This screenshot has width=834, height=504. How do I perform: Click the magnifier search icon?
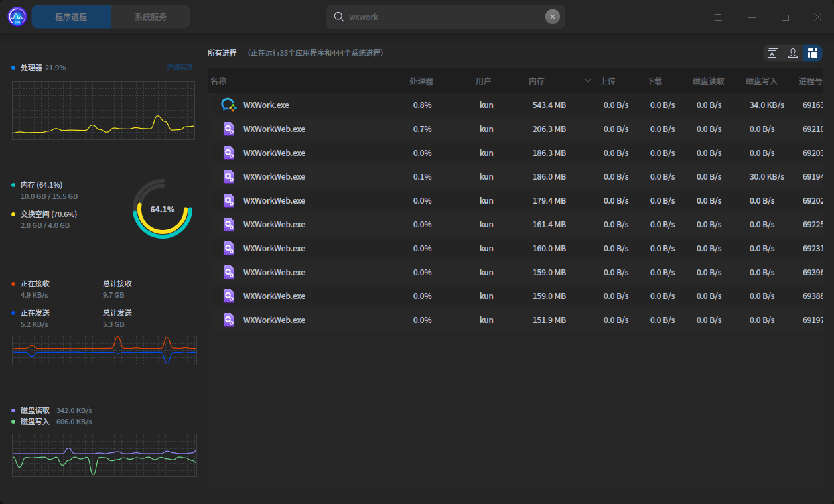click(338, 17)
